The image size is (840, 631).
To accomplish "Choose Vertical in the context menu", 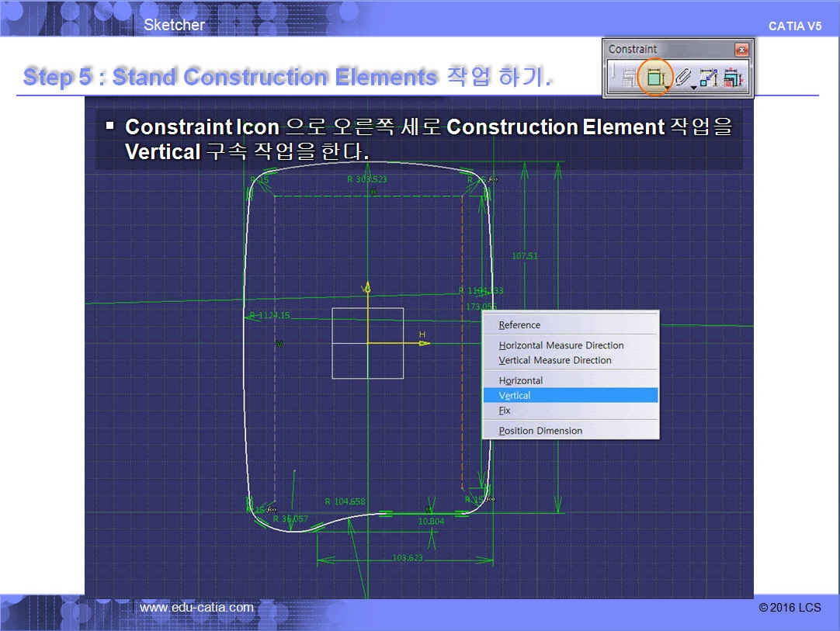I will 515,396.
